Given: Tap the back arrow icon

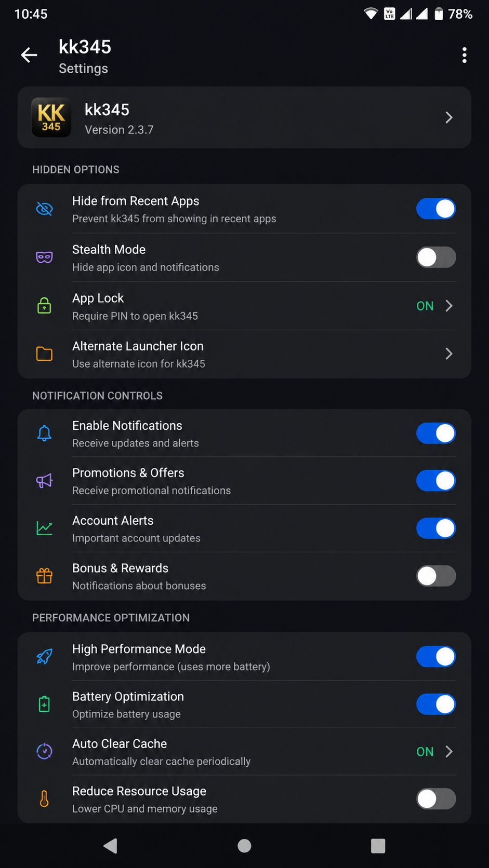Looking at the screenshot, I should [x=29, y=55].
